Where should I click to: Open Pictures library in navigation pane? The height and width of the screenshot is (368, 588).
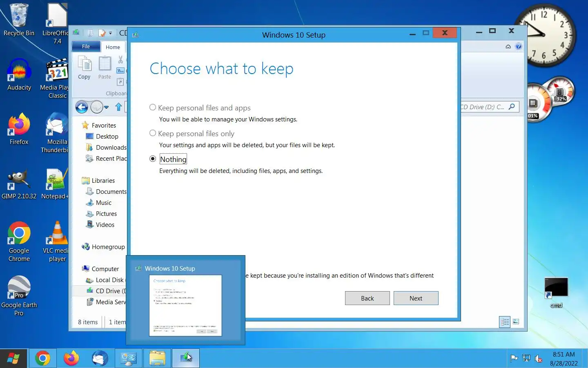tap(106, 213)
